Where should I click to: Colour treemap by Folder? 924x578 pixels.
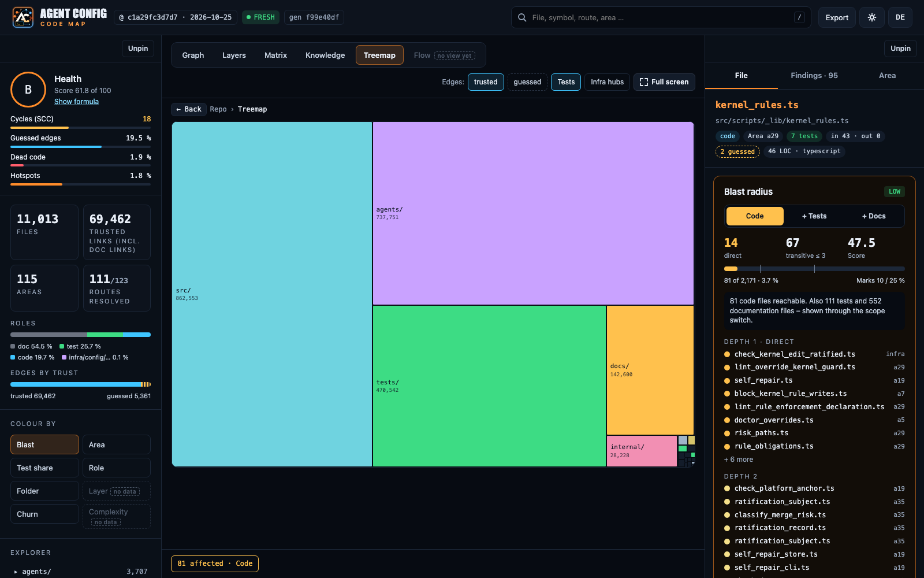point(44,491)
